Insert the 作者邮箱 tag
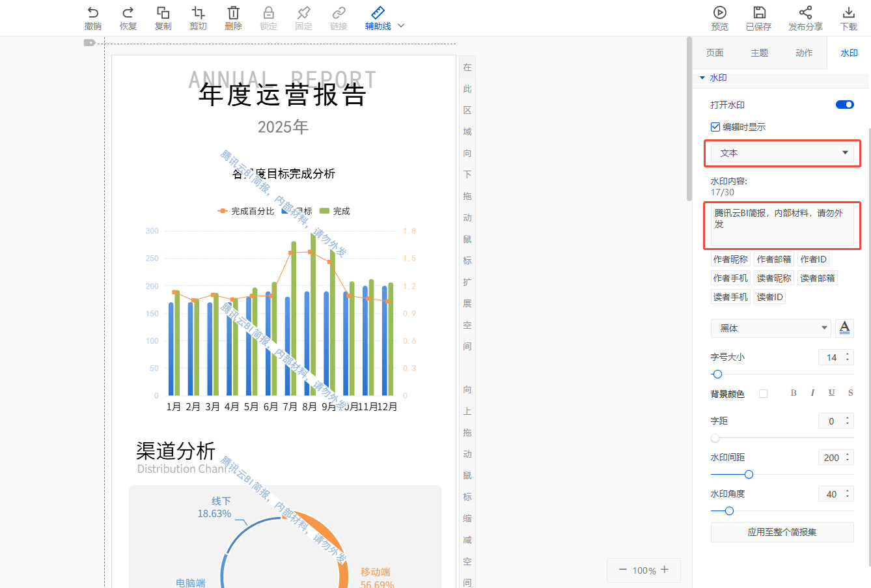This screenshot has height=588, width=871. [774, 259]
